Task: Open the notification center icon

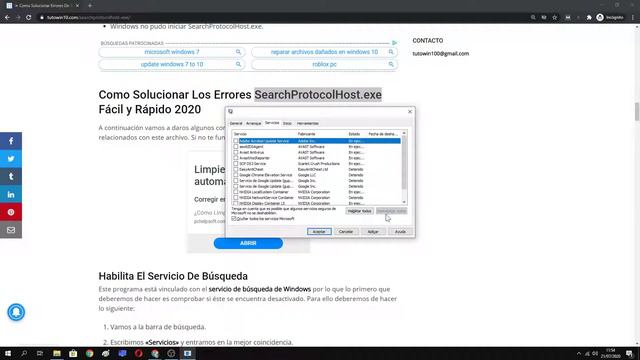Action: point(630,353)
